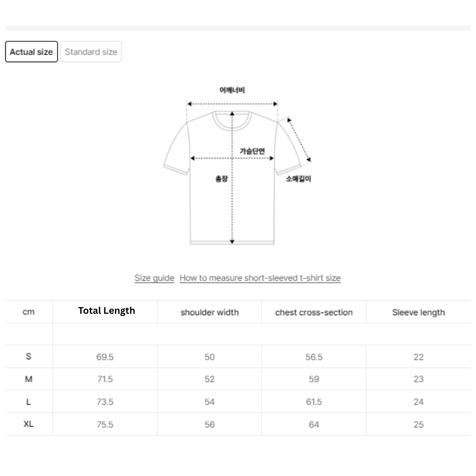Click the 69.5 total length value
Viewport: 476px width, 476px height.
[x=105, y=357]
